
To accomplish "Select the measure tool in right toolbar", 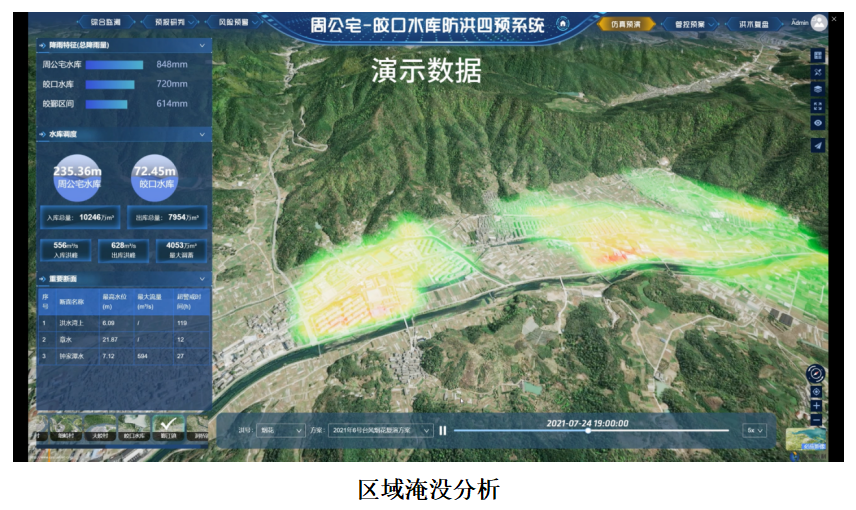I will click(818, 72).
